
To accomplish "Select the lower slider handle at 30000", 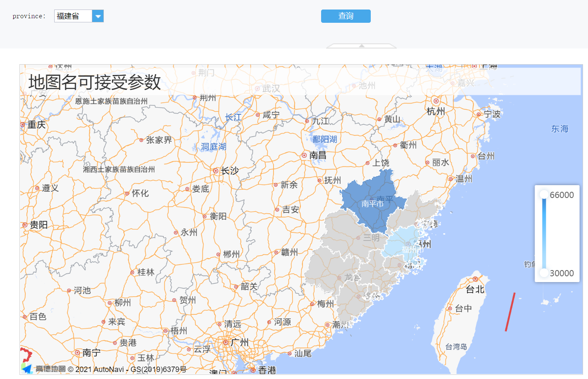I will 544,273.
